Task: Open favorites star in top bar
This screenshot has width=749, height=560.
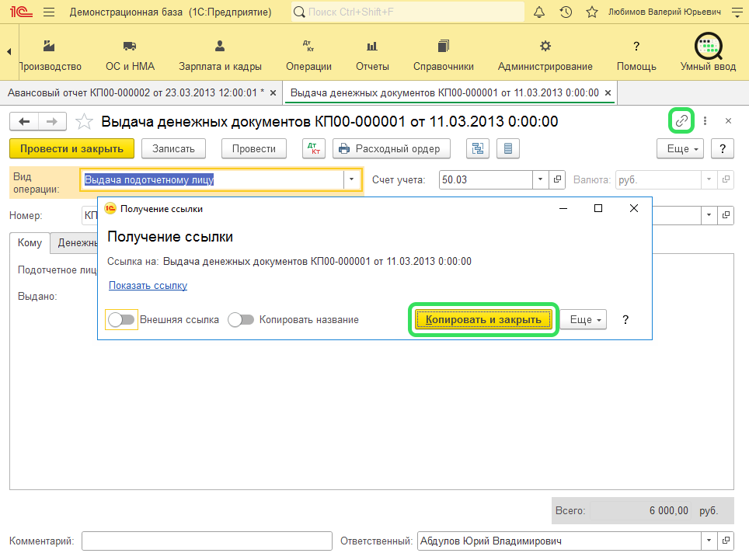Action: [592, 12]
